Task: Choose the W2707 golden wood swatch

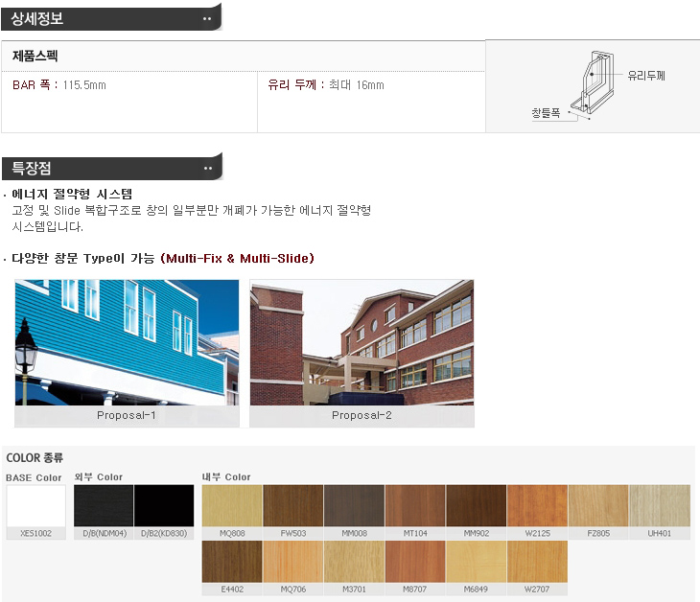Action: (x=538, y=562)
